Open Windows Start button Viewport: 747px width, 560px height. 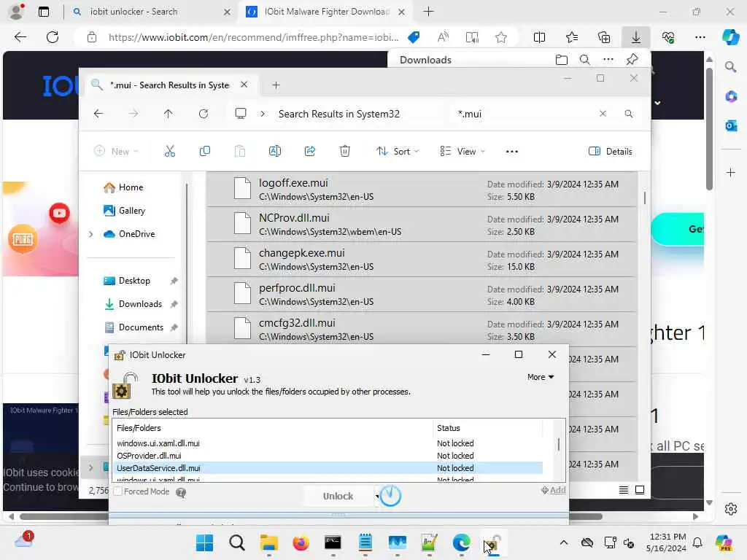[x=205, y=542]
